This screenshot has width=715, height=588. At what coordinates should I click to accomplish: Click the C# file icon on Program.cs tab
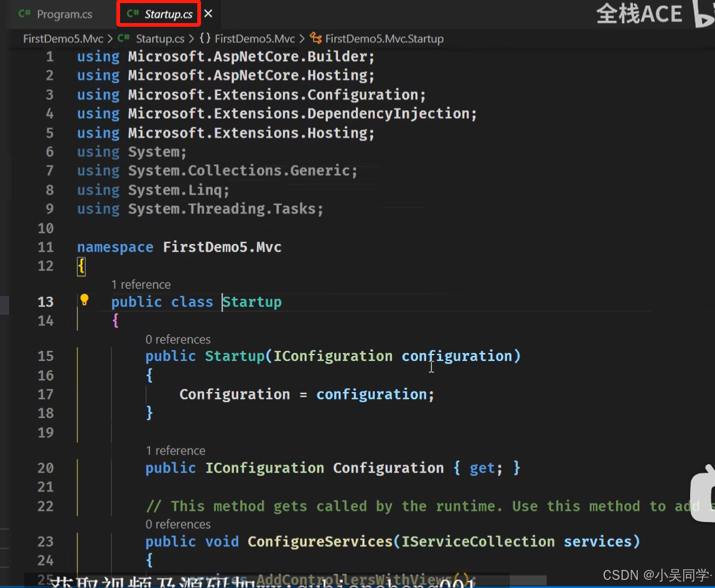point(25,14)
